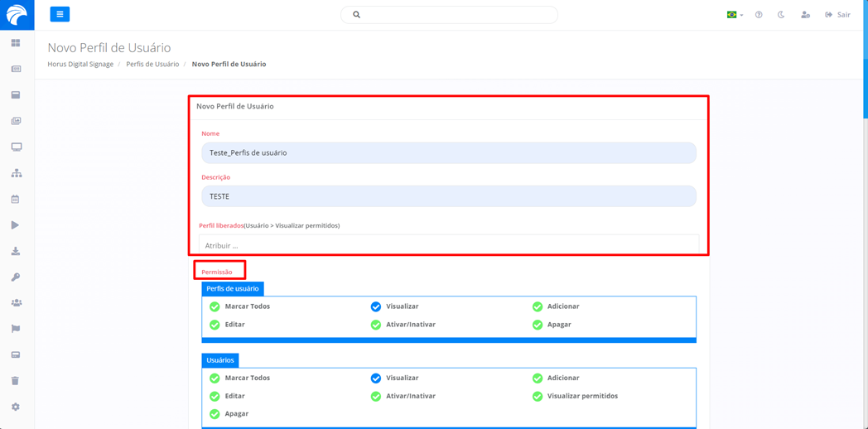
Task: Toggle Marcar Todos under Perfis de usuário
Action: coord(215,306)
